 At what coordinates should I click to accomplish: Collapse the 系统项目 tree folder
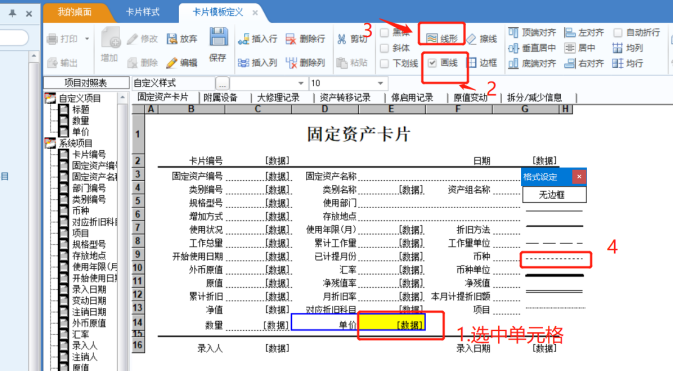click(x=50, y=143)
